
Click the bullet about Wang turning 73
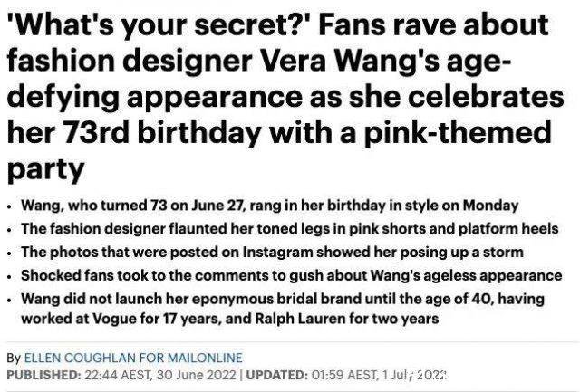click(x=269, y=205)
